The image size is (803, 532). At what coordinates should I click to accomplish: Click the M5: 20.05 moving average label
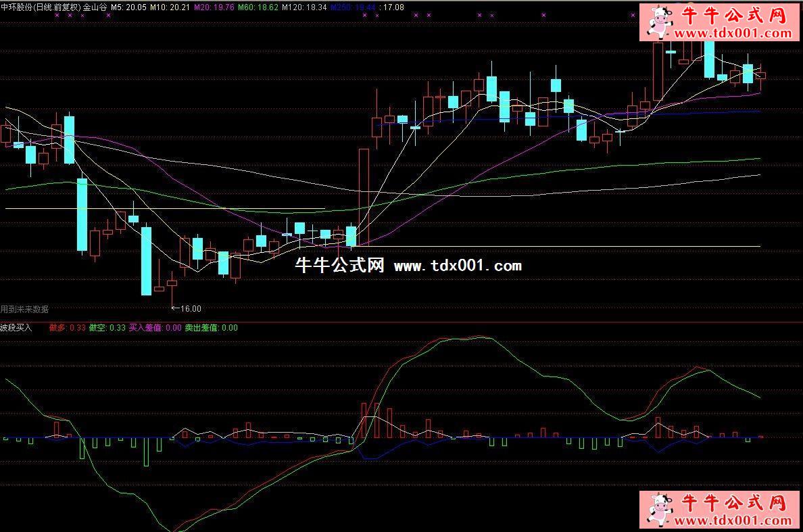pos(128,7)
